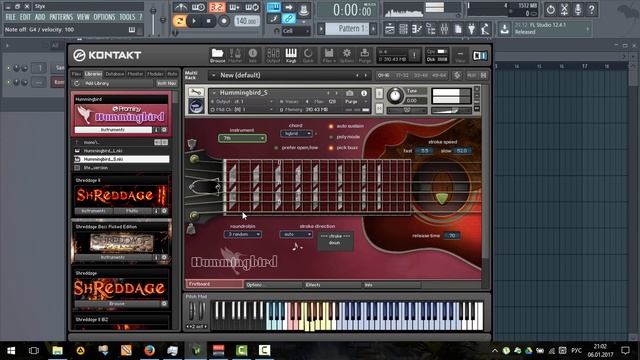Click the Hummingbird_S camera snapshot icon
The height and width of the screenshot is (360, 640).
(350, 93)
